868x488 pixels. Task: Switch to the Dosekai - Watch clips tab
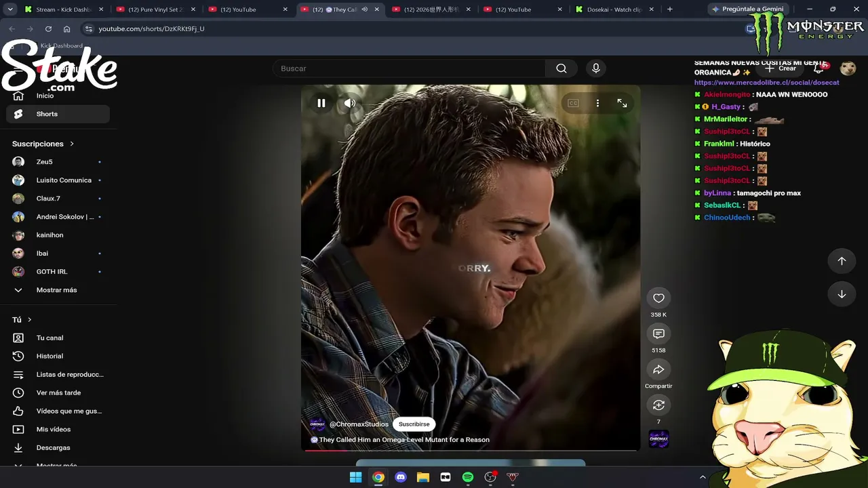614,9
